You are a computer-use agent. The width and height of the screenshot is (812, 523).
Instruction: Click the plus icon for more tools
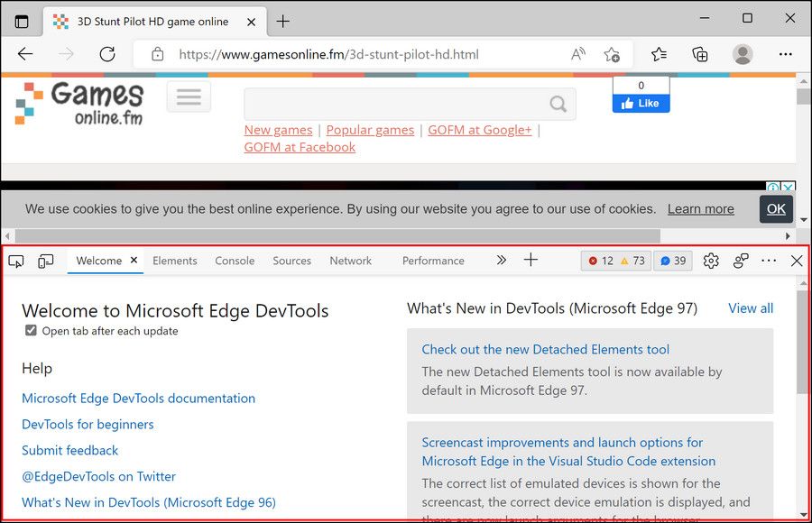tap(531, 261)
